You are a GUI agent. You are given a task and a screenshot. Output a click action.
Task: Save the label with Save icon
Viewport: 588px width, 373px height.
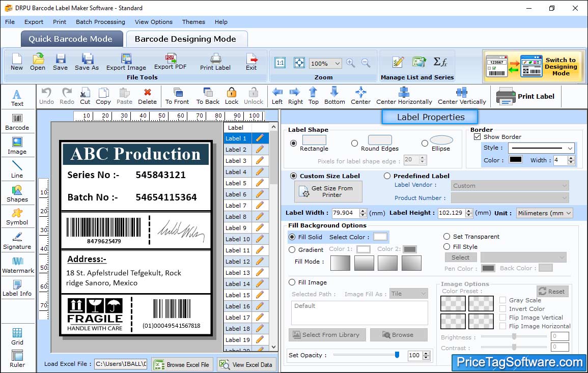[x=60, y=62]
